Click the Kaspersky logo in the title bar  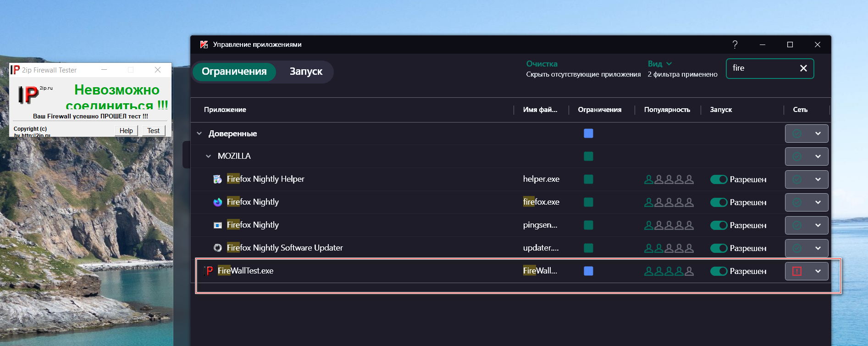click(204, 45)
